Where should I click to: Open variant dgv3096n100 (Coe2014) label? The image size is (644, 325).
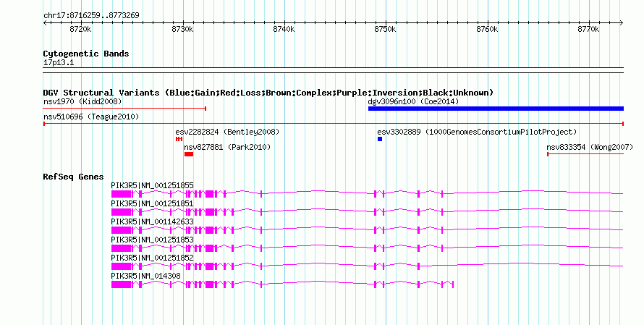pyautogui.click(x=413, y=101)
